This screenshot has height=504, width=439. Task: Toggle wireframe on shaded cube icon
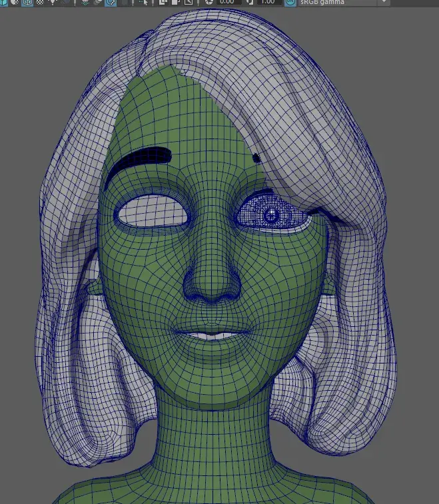coord(27,2)
